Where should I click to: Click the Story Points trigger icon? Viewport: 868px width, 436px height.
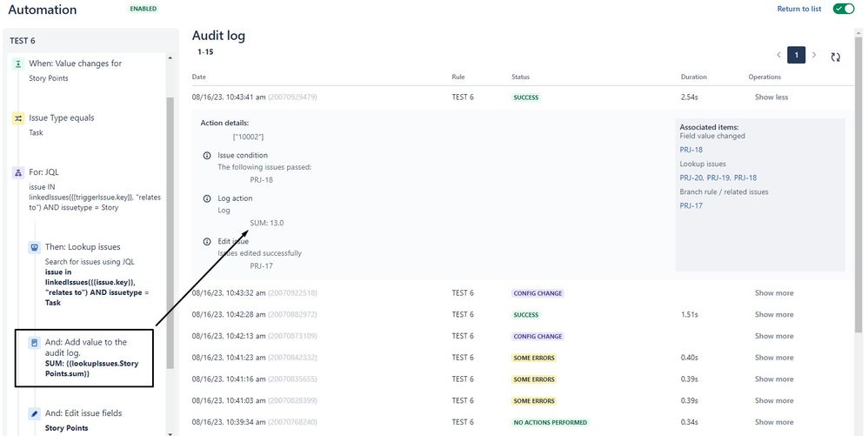click(19, 64)
